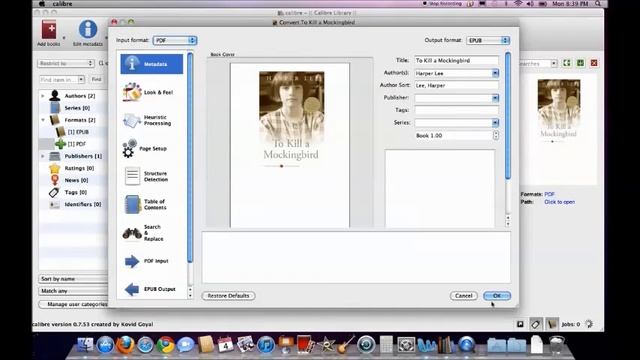The height and width of the screenshot is (360, 640).
Task: Click Restore Defaults
Action: [x=228, y=296]
